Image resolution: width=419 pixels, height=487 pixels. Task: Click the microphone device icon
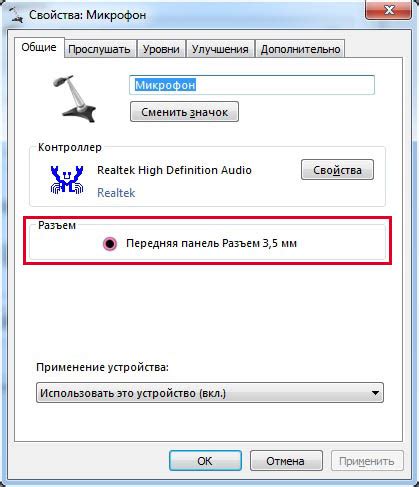pyautogui.click(x=74, y=99)
